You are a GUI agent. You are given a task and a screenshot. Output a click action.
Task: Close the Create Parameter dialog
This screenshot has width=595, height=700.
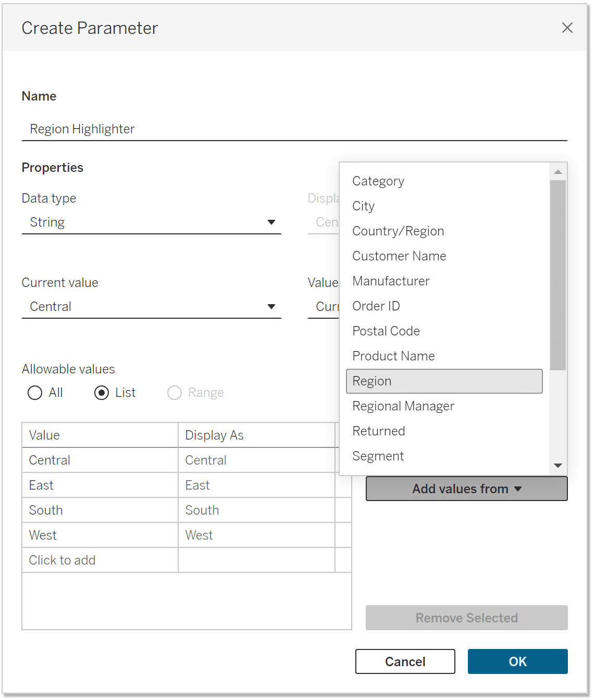point(567,28)
